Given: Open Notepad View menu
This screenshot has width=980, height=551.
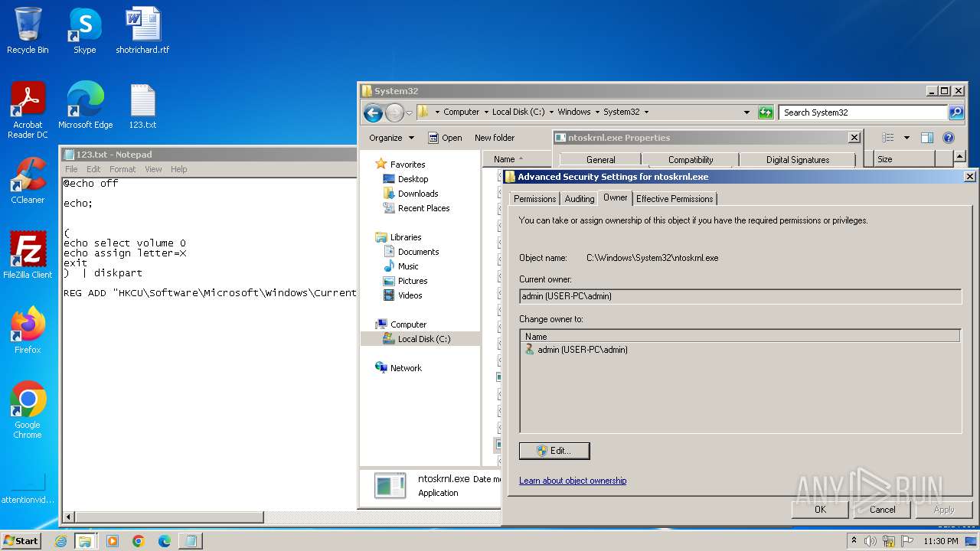Looking at the screenshot, I should point(153,169).
